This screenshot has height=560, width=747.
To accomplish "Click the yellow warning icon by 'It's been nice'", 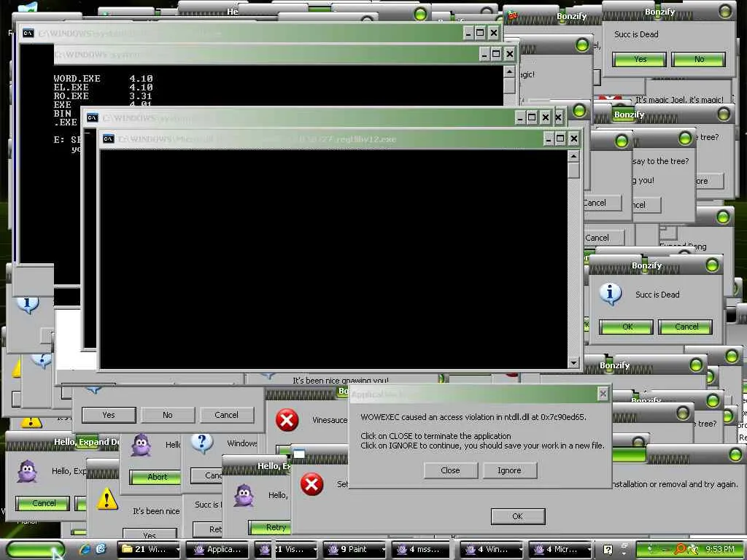I will 107,499.
